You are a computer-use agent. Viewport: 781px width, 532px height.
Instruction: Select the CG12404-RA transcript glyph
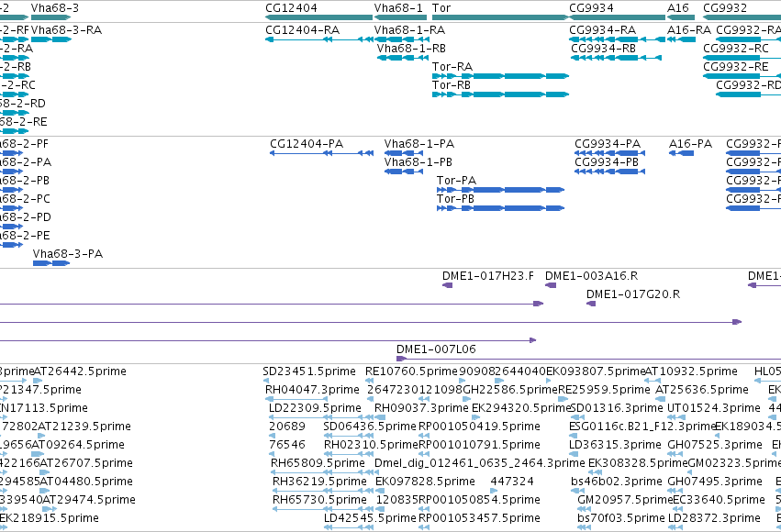319,39
